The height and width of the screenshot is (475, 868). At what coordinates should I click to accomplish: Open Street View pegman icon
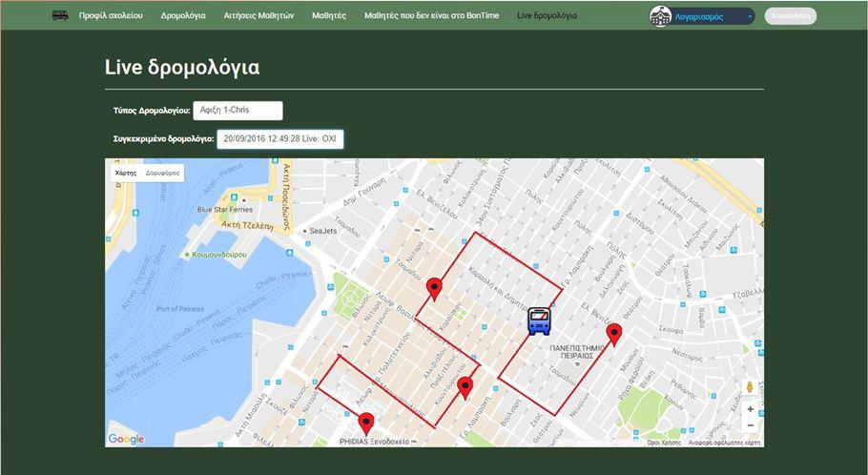click(x=750, y=387)
